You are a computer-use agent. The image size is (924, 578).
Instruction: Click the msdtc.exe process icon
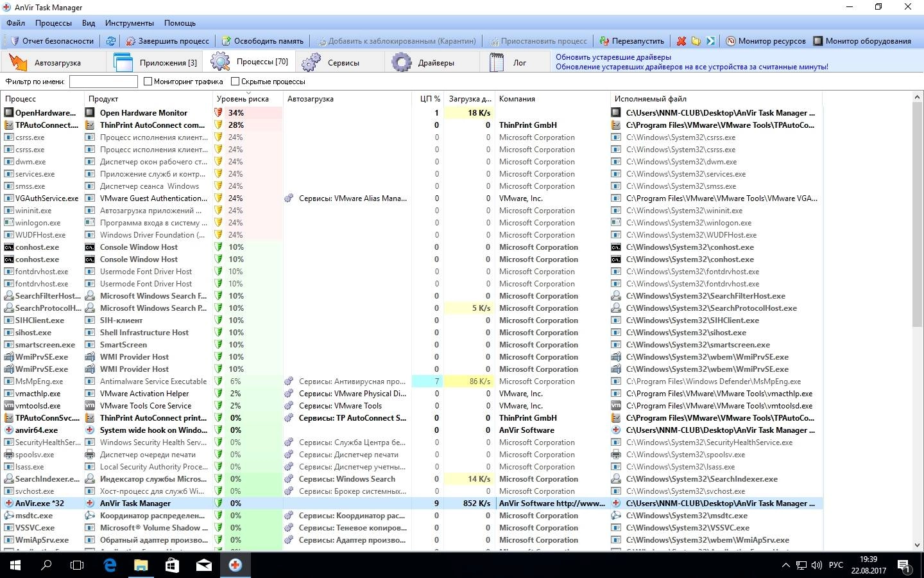pyautogui.click(x=9, y=515)
